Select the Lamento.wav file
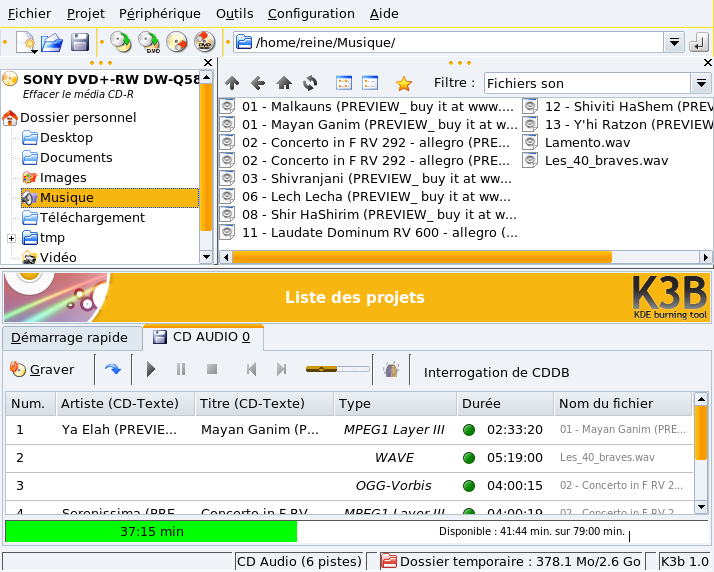The image size is (714, 572). (x=586, y=142)
